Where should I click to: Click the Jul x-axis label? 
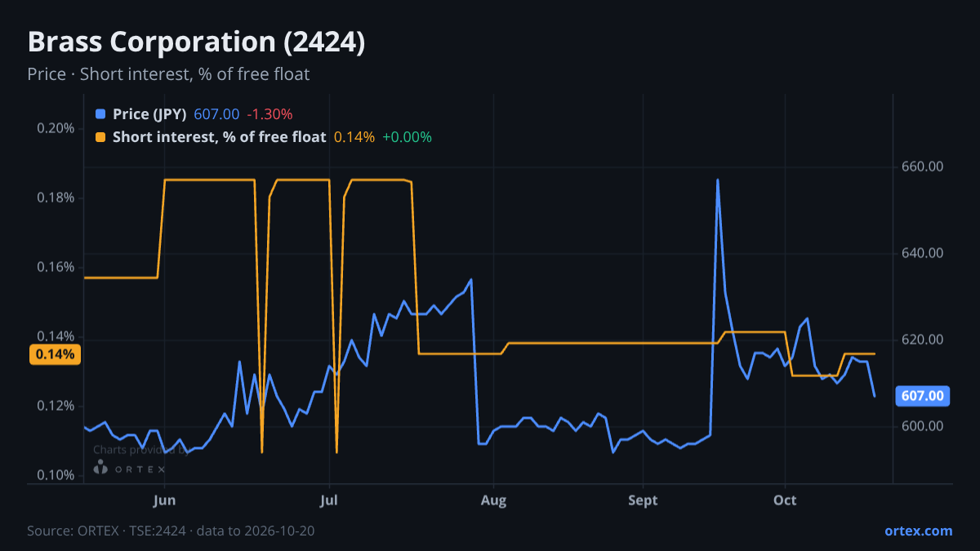click(328, 499)
